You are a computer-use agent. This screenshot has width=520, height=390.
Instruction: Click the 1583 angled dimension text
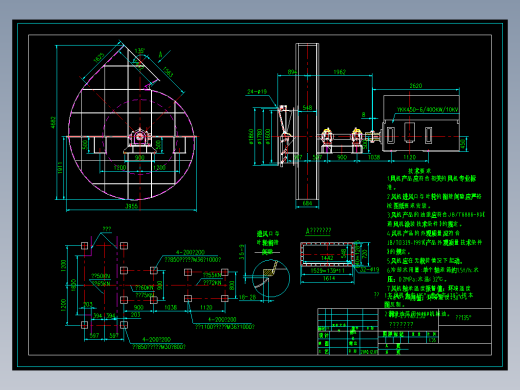tap(168, 72)
